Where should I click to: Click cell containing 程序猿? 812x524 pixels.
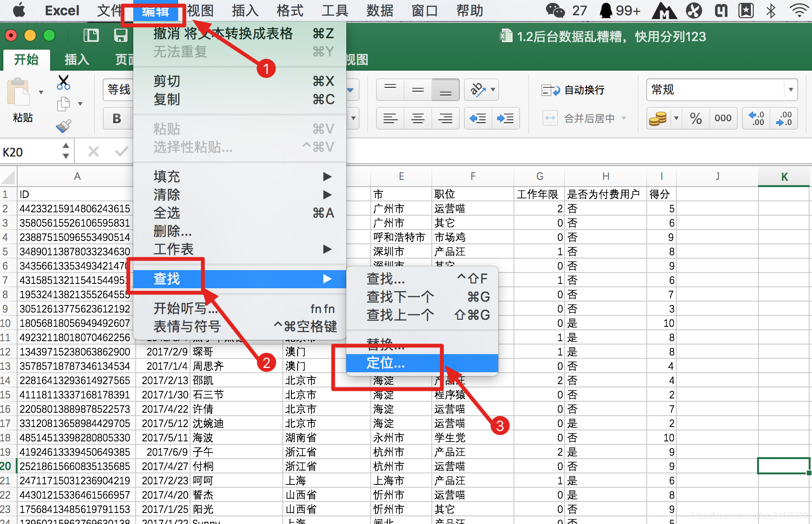coord(473,395)
